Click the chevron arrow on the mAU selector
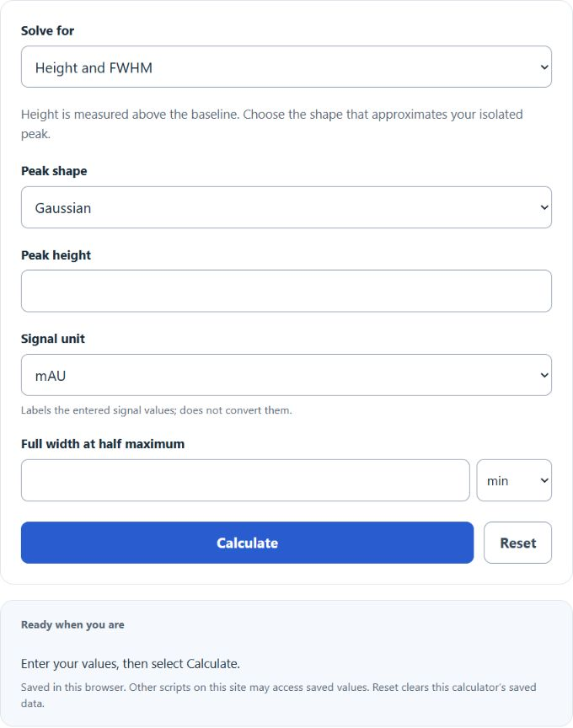Viewport: 573px width, 728px height. [x=544, y=375]
